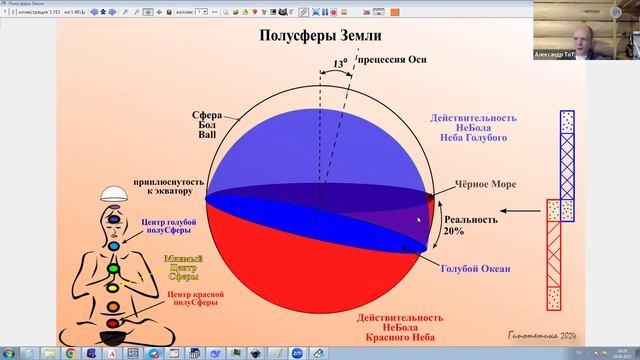
Task: Switch to tab 2 in the viewer toolbar
Action: click(x=13, y=12)
